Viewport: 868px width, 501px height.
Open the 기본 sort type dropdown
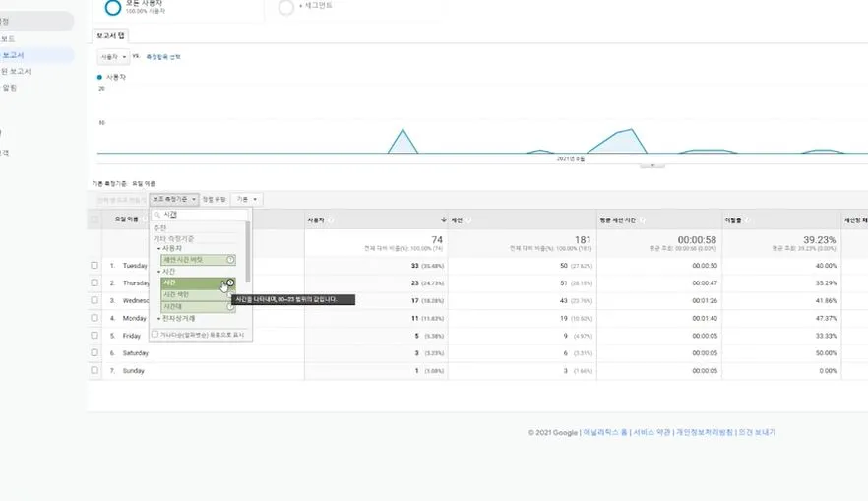click(x=246, y=199)
